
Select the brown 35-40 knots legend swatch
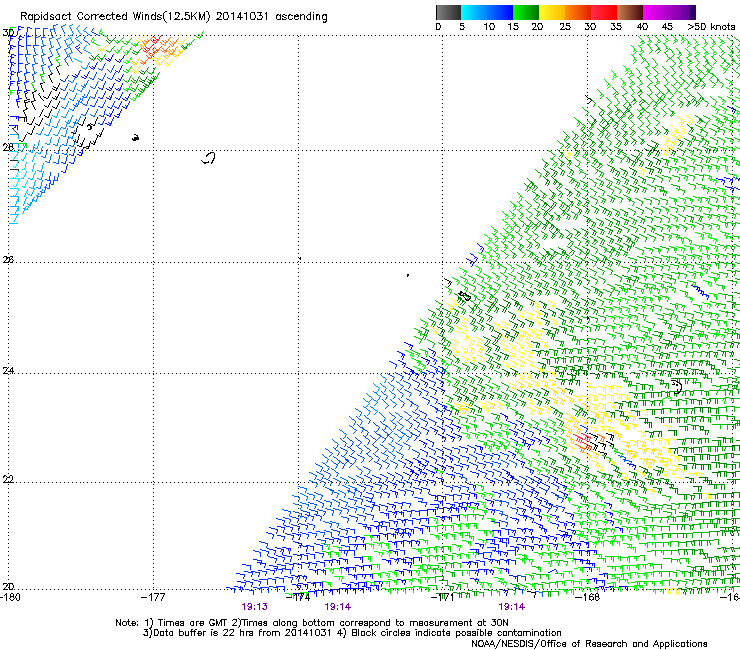tap(630, 12)
